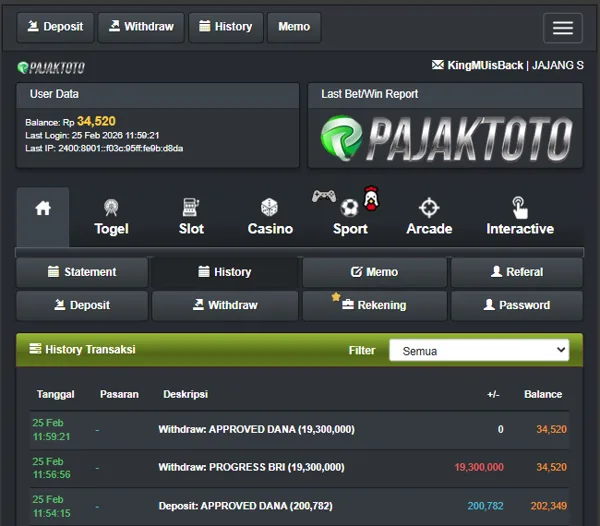Switch to the Arcade tab label
Screen dimensions: 600x526
429,229
